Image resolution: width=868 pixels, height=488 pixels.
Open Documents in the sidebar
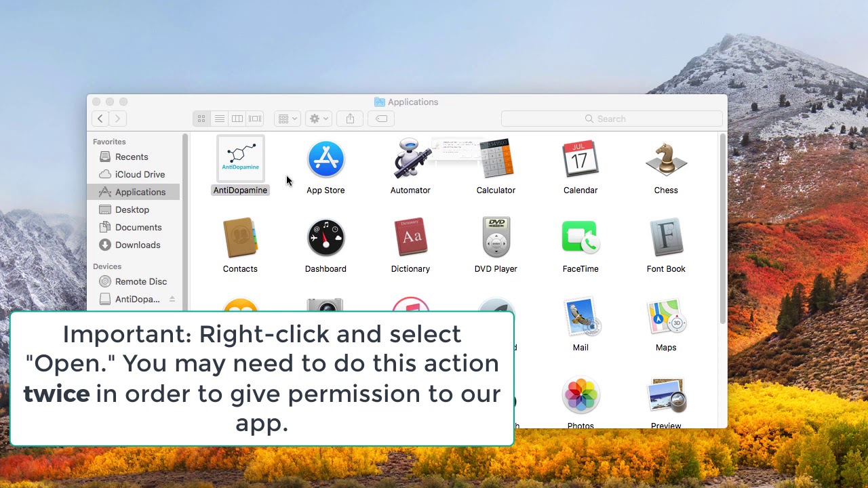(134, 227)
